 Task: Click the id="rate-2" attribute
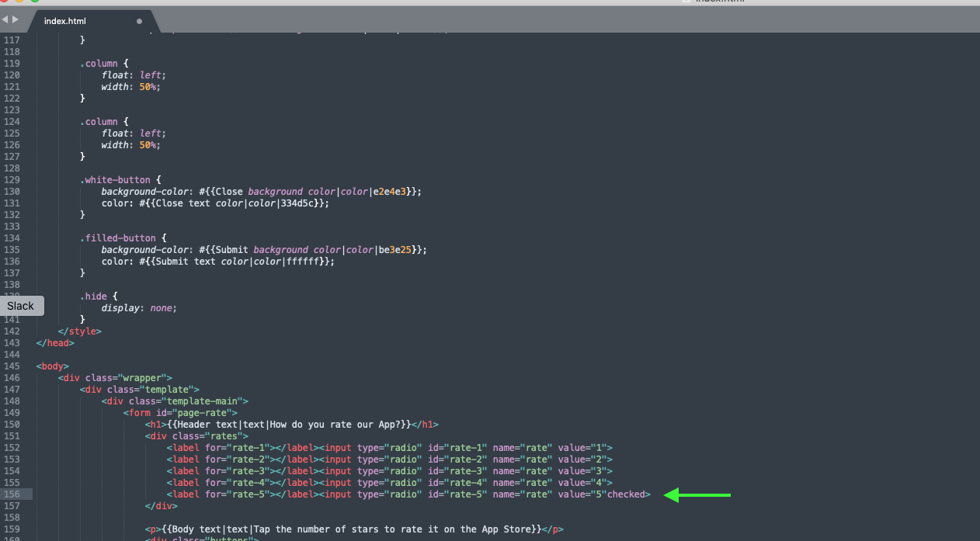[x=457, y=460]
